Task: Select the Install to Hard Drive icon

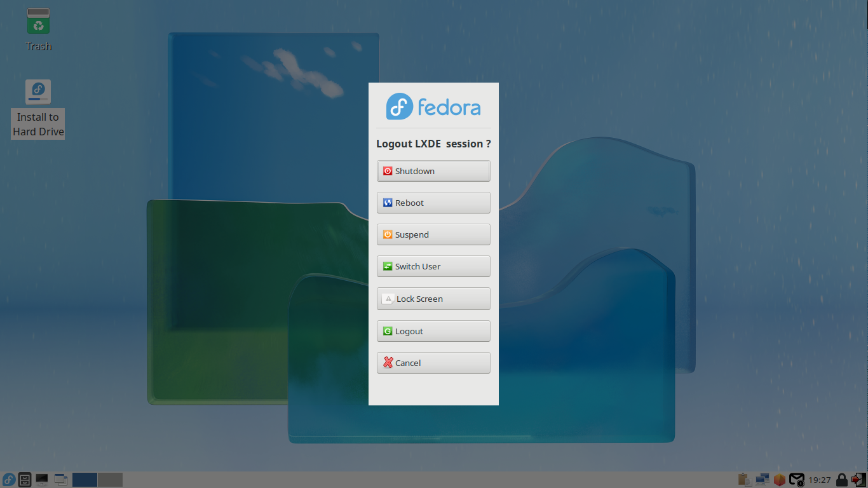Action: pyautogui.click(x=38, y=92)
